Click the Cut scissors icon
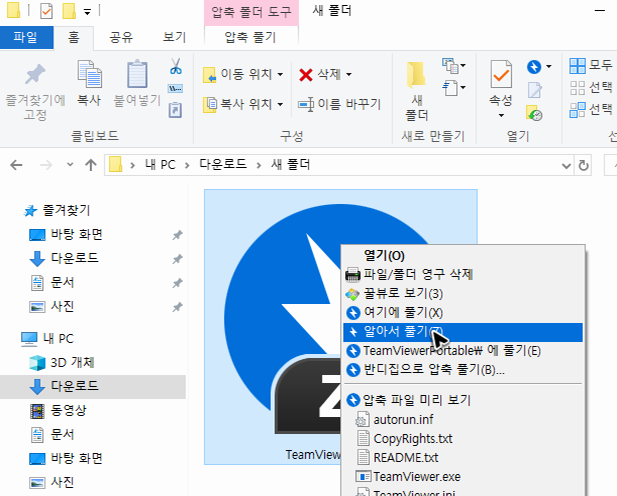617x496 pixels. pos(175,67)
